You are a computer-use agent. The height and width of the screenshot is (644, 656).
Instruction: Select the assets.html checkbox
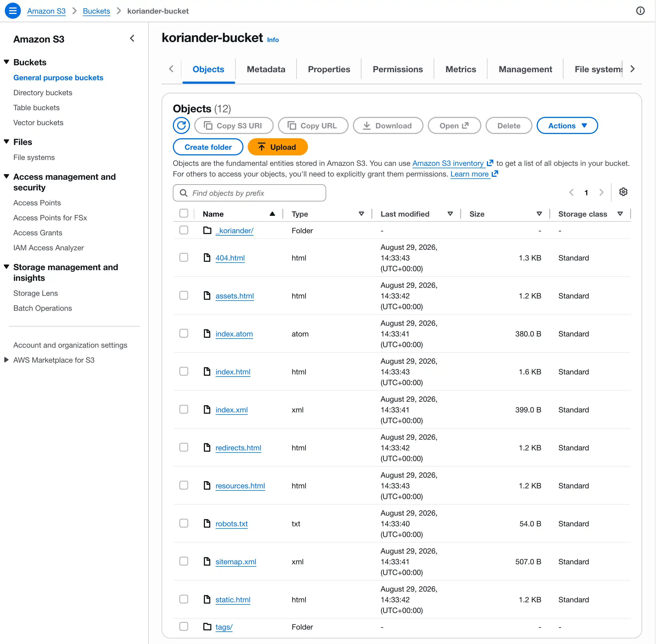coord(184,295)
